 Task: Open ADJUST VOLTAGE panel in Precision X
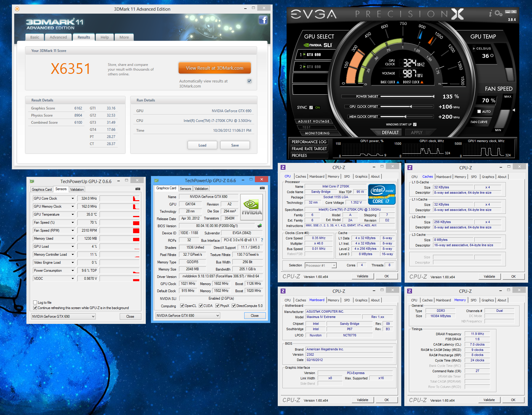tap(314, 121)
